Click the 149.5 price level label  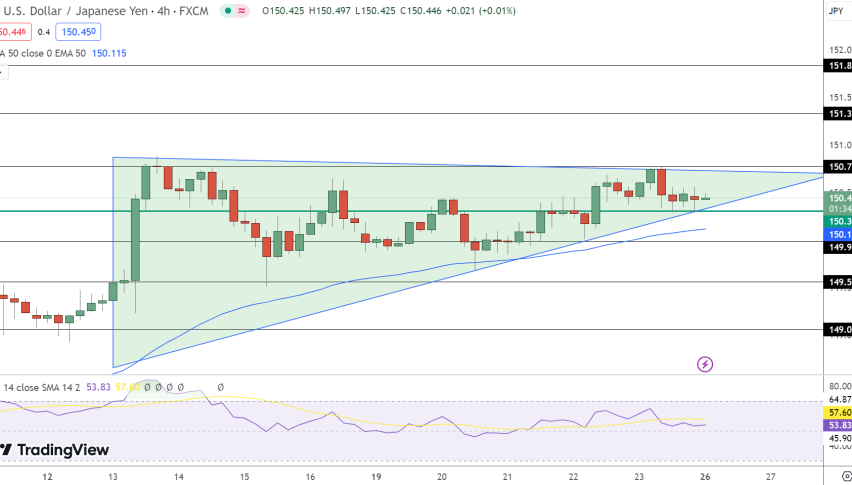pyautogui.click(x=838, y=282)
